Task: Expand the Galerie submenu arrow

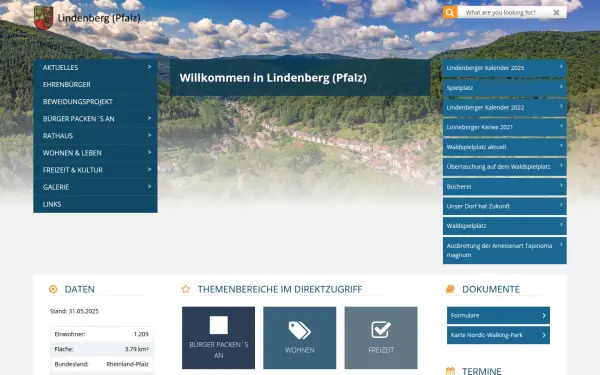Action: pyautogui.click(x=150, y=187)
